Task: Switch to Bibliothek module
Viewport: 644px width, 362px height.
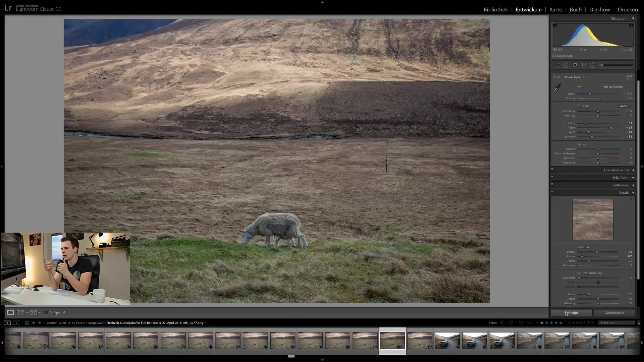Action: (x=495, y=9)
